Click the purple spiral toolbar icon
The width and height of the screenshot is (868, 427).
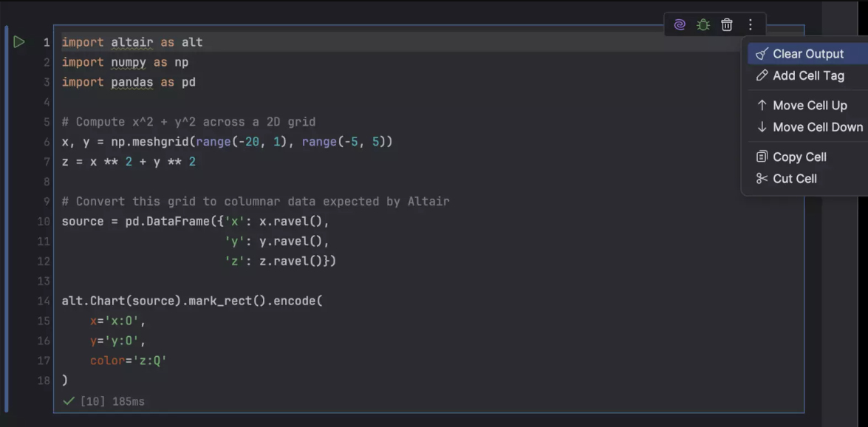point(679,24)
